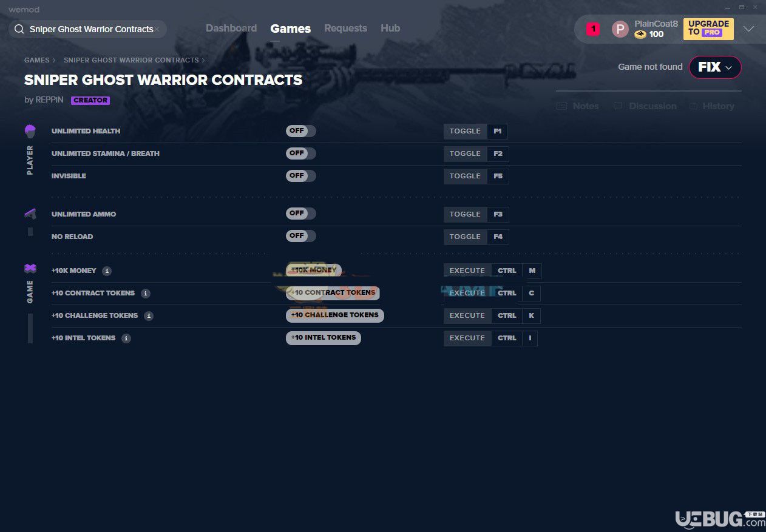The height and width of the screenshot is (532, 766).
Task: Open the FIX dropdown button
Action: click(715, 67)
